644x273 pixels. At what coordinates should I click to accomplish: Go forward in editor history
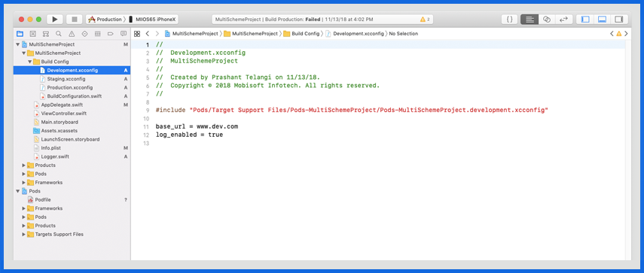click(157, 34)
